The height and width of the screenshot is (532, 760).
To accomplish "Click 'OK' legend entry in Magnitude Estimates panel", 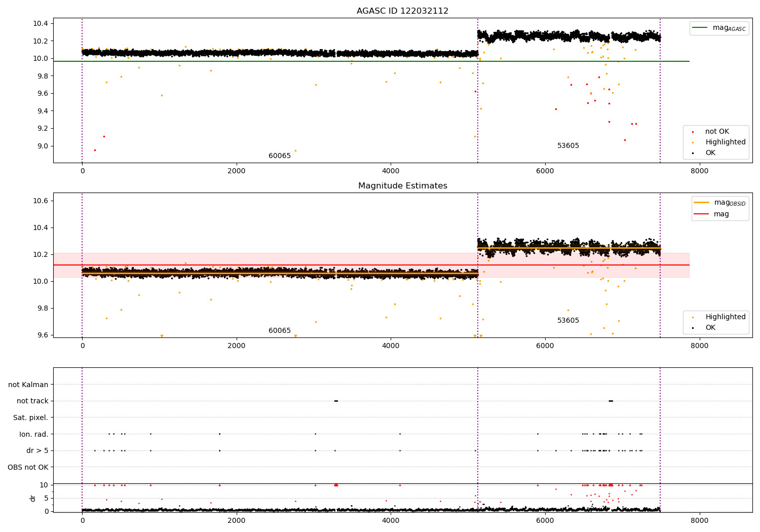I will tap(710, 328).
